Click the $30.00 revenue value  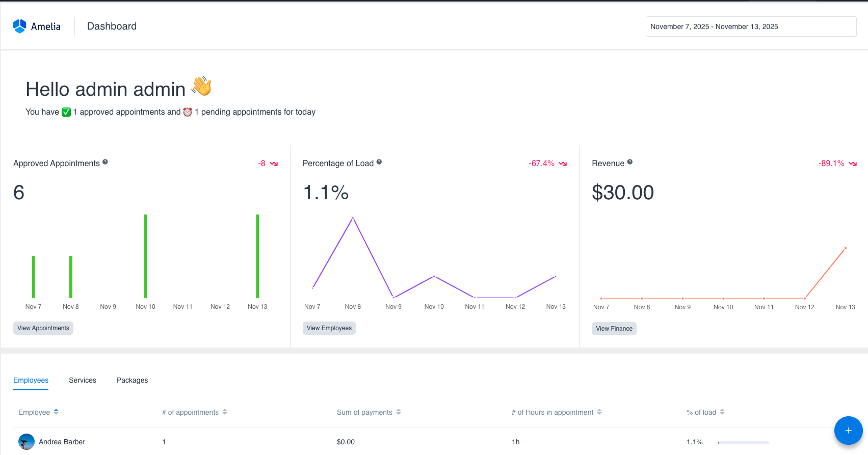click(623, 193)
